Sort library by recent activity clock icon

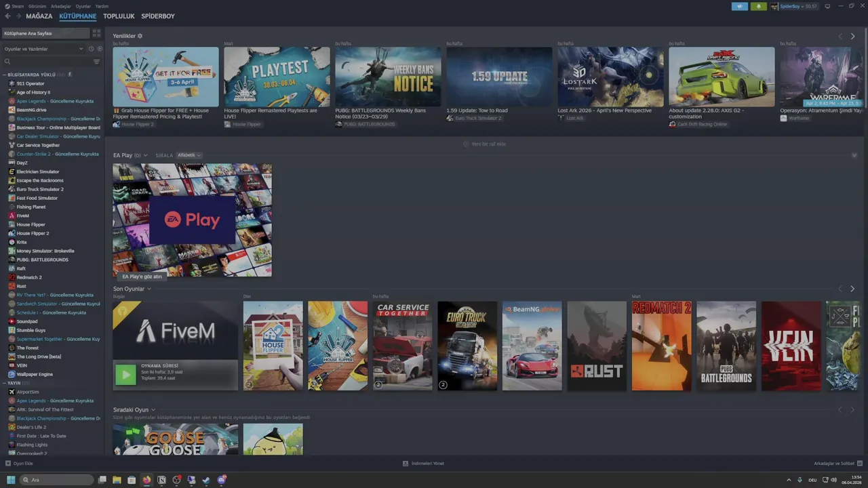pos(91,49)
